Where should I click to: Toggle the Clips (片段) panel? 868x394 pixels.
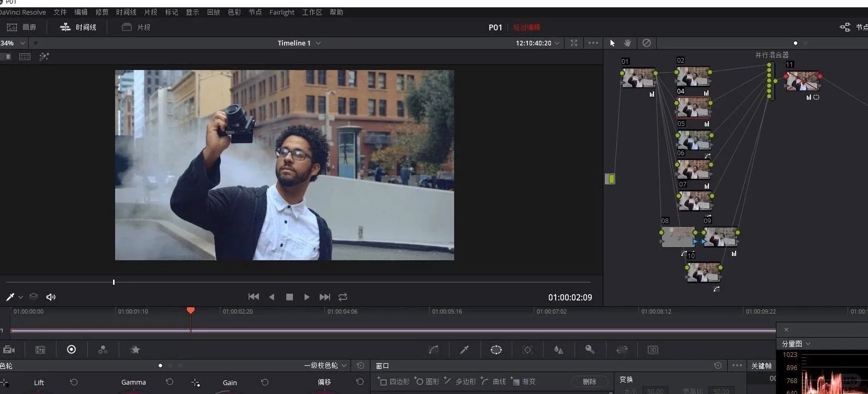(x=136, y=27)
